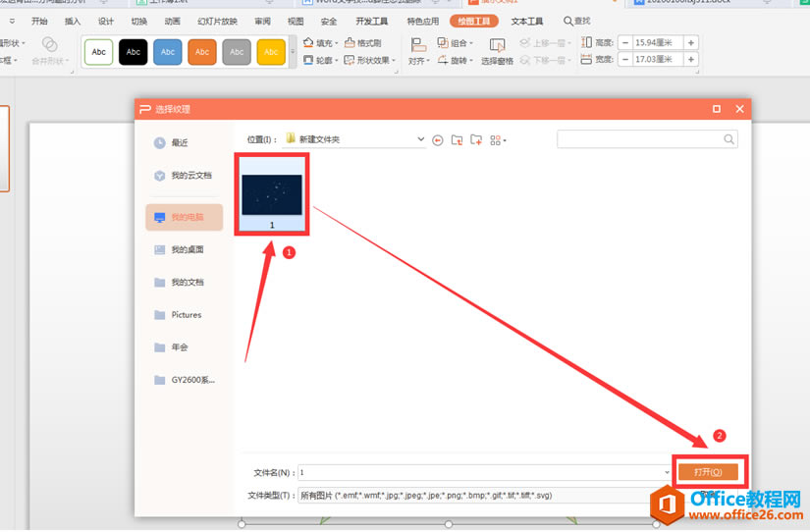Select 我的文档 in the sidebar
The image size is (810, 532).
coord(185,283)
